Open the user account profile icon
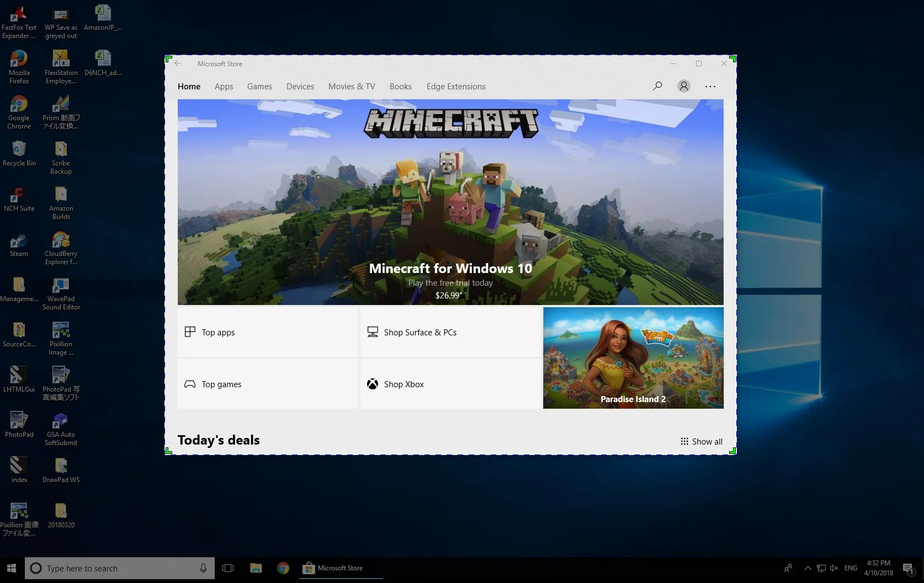Screen dimensions: 924x583 tap(684, 86)
